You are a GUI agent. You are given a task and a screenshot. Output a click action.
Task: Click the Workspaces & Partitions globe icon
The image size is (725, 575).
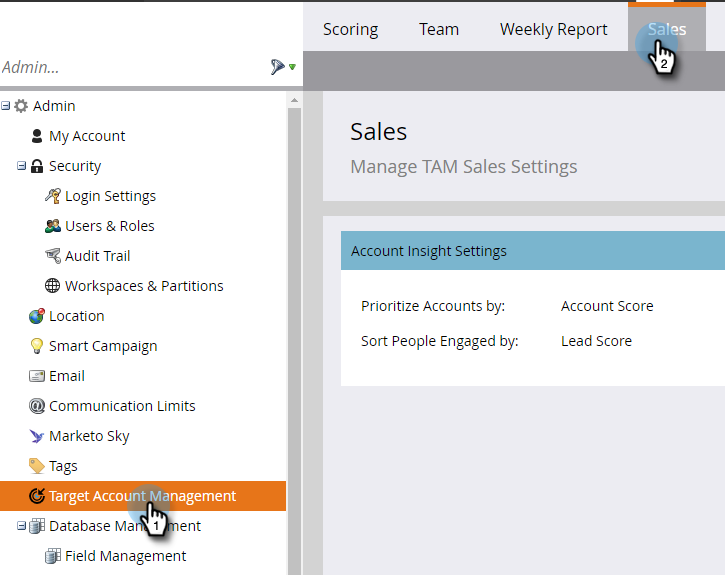[53, 286]
